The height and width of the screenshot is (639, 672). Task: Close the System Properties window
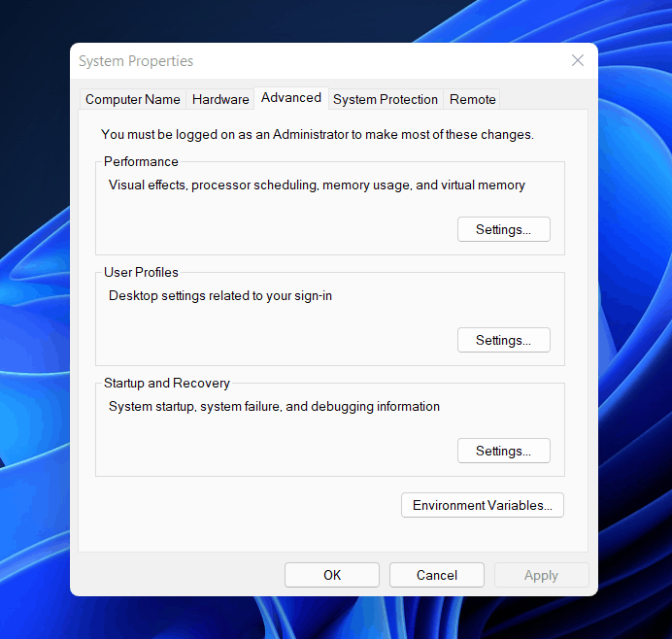point(578,61)
